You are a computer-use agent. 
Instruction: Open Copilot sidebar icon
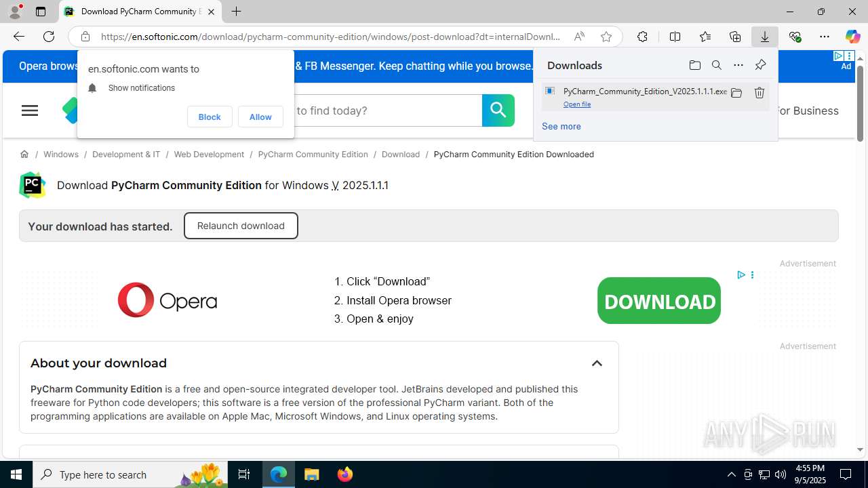852,37
